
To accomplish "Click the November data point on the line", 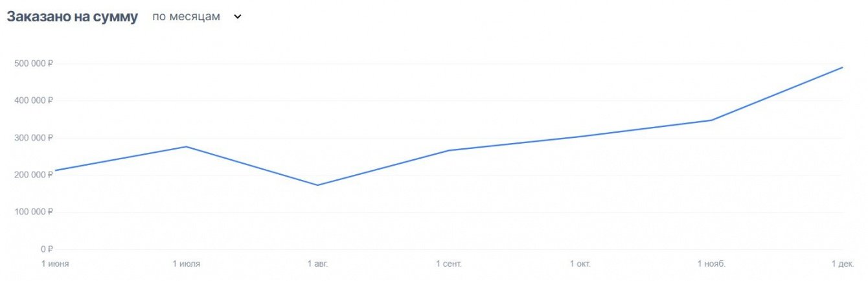I will point(711,120).
